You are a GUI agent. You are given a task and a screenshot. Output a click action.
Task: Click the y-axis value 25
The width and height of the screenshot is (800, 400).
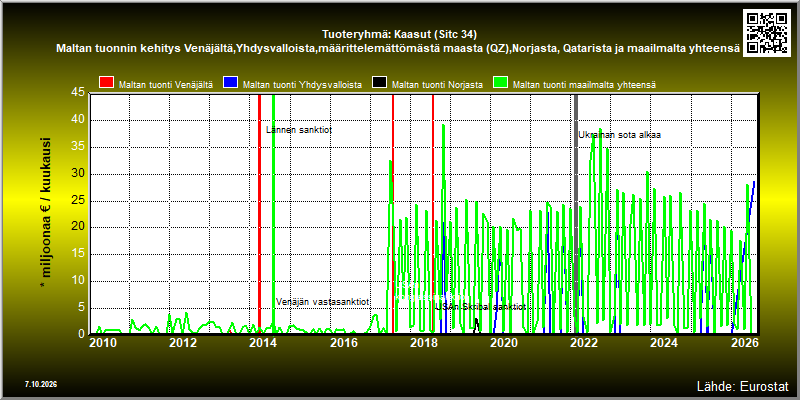point(78,201)
